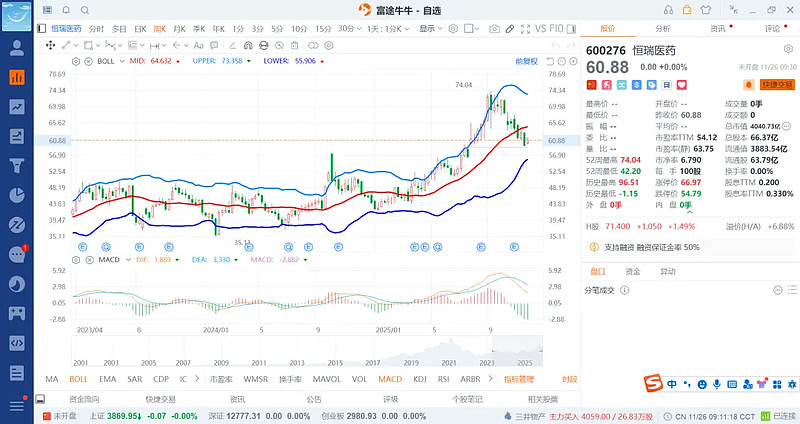
Task: Expand more sub-chart indicators arrow after ARBR
Action: [490, 379]
